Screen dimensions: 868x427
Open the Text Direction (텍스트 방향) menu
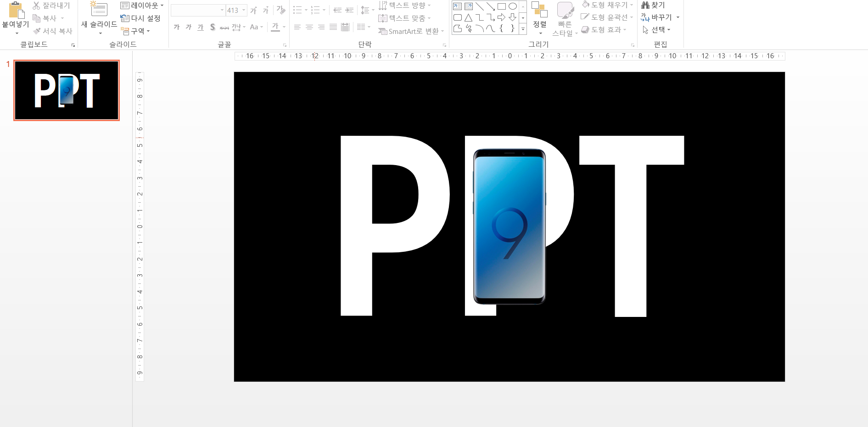[x=404, y=6]
